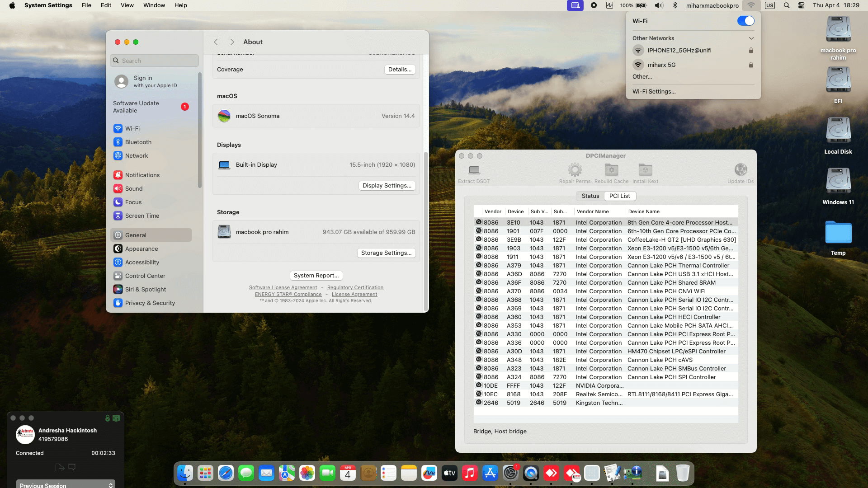
Task: Open Finder from the Dock
Action: click(185, 473)
